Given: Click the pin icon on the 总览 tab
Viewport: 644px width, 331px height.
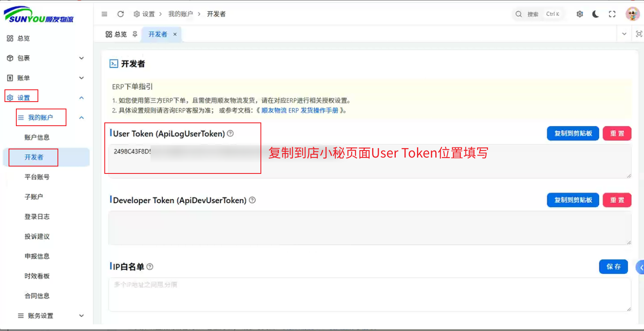Looking at the screenshot, I should pyautogui.click(x=135, y=34).
